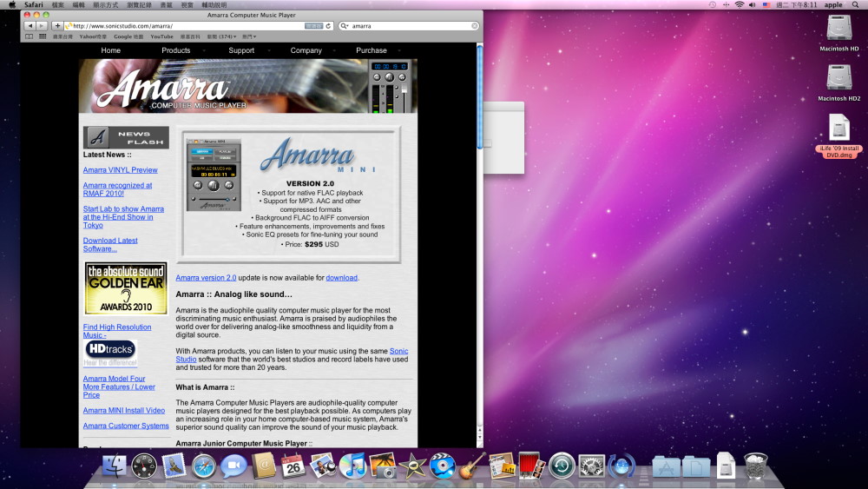Open the input source flag menu
The width and height of the screenshot is (868, 489).
coord(766,4)
